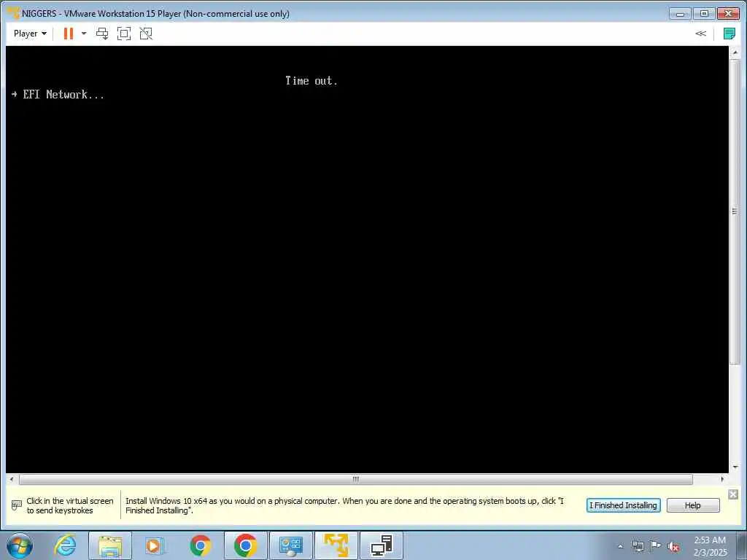Viewport: 747px width, 560px height.
Task: Click the I Finished Installing button
Action: pyautogui.click(x=623, y=505)
